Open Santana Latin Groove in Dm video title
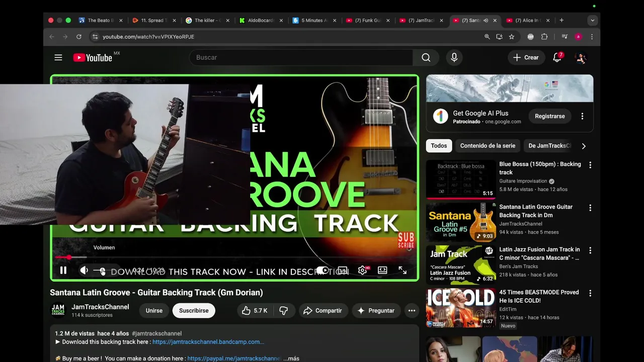This screenshot has height=362, width=644. coord(536,211)
